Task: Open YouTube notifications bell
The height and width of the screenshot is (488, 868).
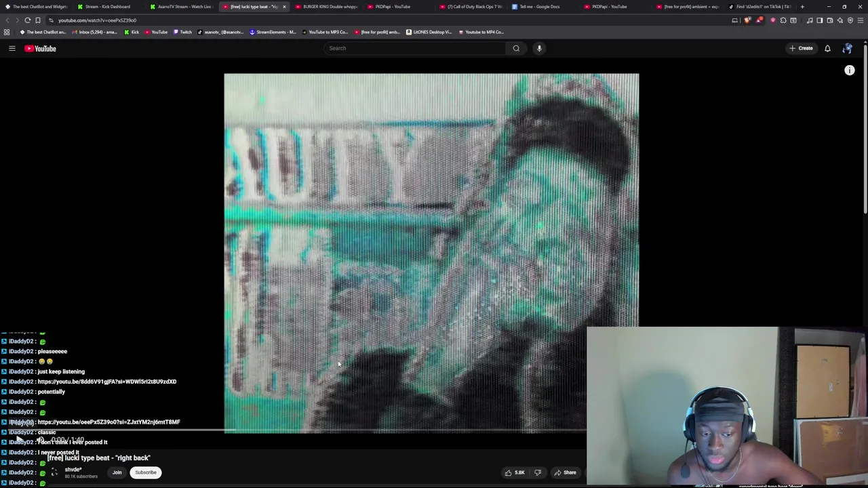Action: tap(827, 48)
